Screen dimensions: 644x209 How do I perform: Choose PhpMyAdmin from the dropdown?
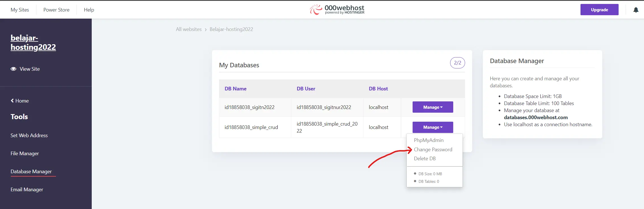click(x=429, y=140)
